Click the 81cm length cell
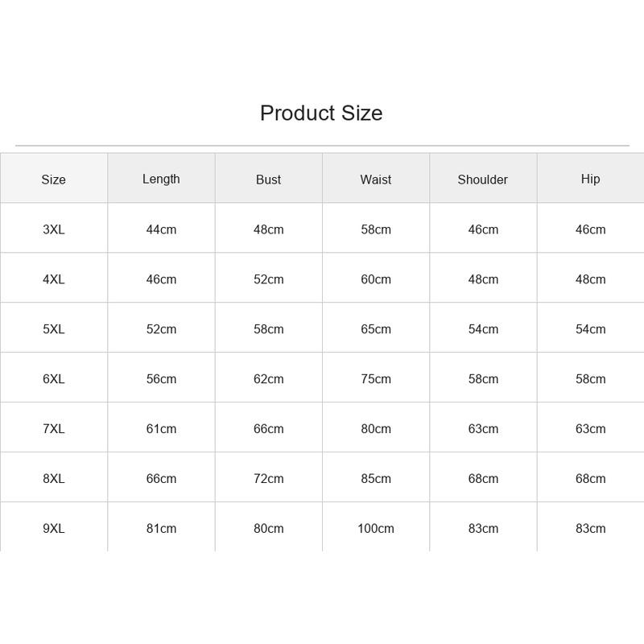The image size is (644, 644). coord(161,528)
